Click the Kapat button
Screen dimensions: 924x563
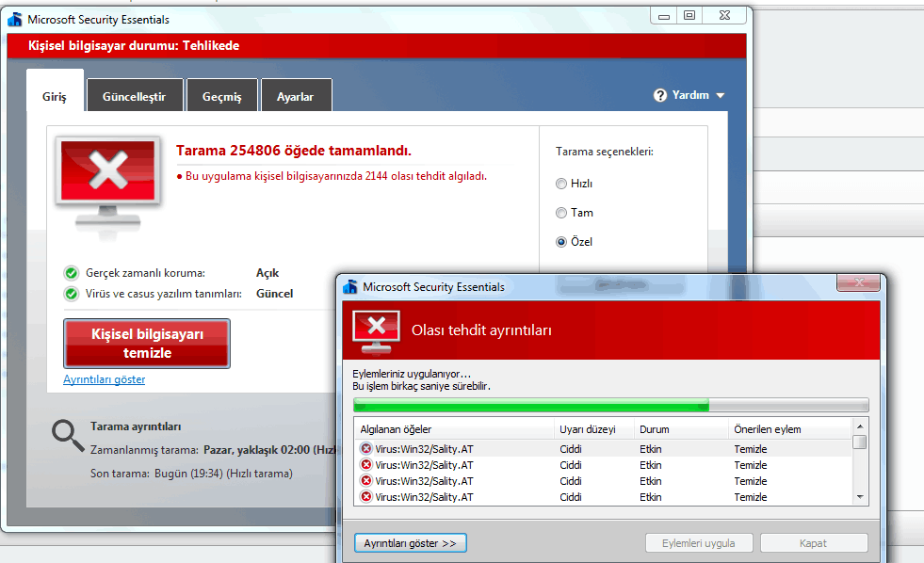pos(814,543)
